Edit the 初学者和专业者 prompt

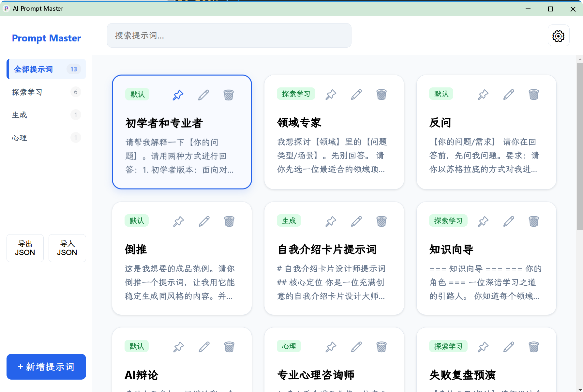203,95
